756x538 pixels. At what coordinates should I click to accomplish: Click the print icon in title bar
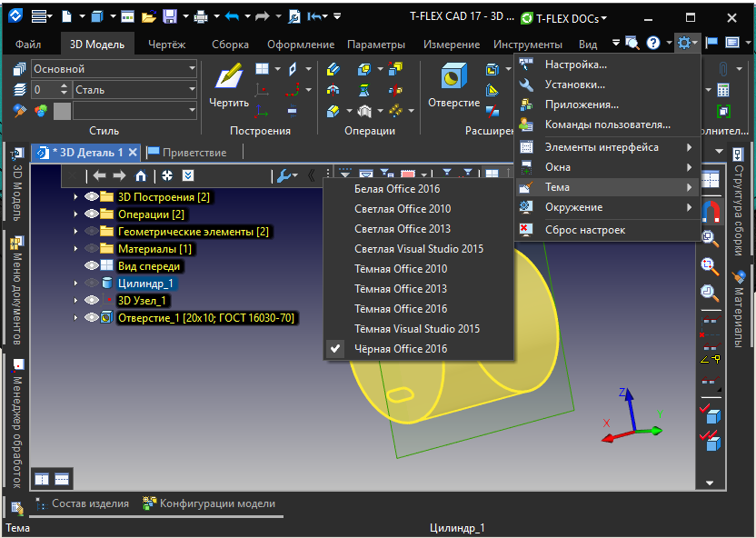coord(201,17)
